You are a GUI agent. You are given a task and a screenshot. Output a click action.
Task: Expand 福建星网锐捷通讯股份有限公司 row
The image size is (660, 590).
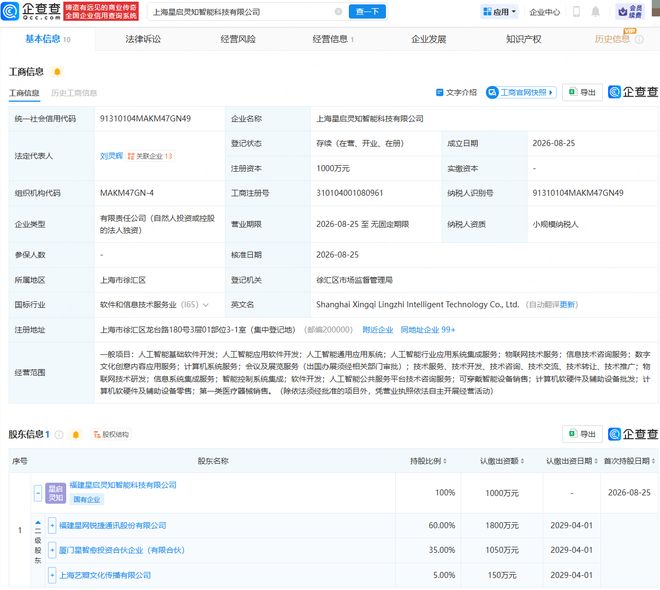(x=52, y=525)
